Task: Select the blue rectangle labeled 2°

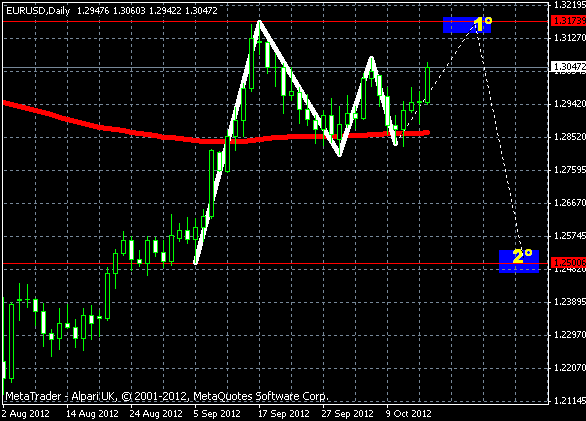Action: tap(519, 261)
